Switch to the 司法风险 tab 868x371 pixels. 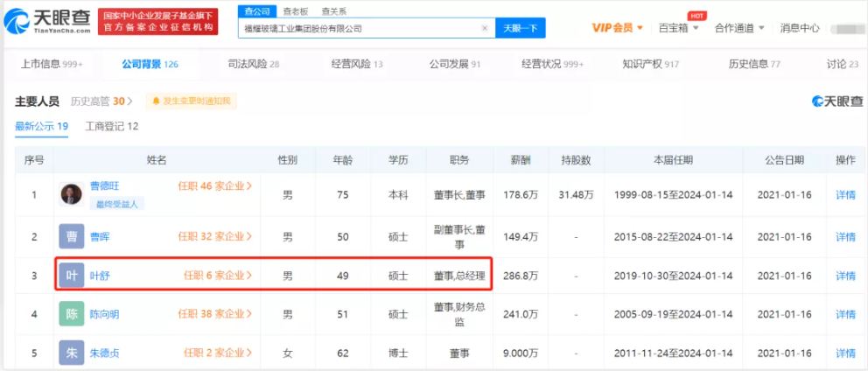(x=254, y=64)
